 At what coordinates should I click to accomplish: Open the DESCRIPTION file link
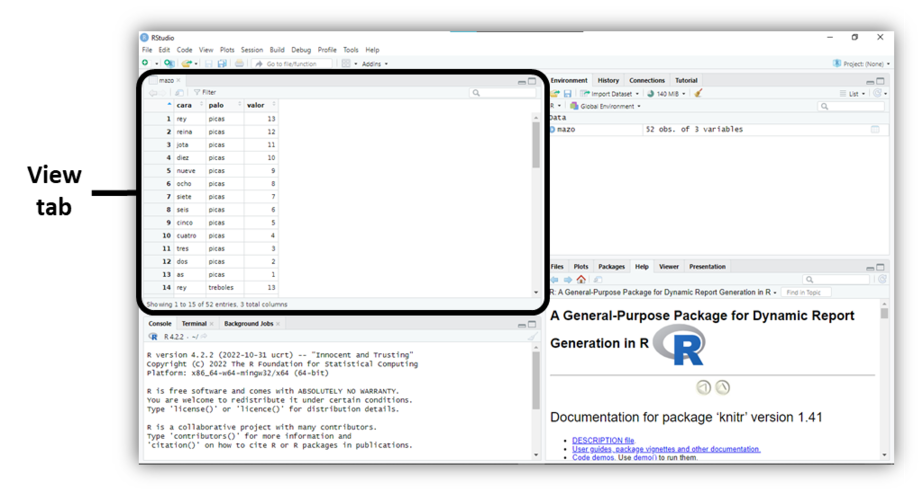click(x=602, y=440)
